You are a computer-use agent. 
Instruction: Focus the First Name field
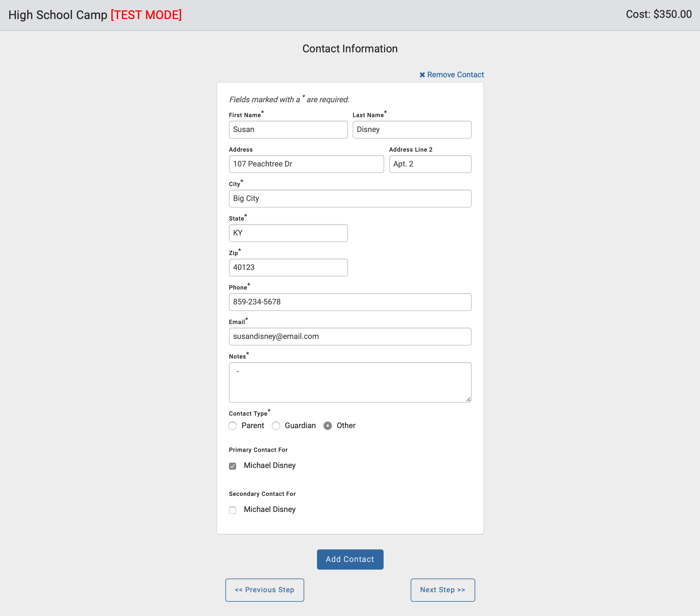[288, 129]
